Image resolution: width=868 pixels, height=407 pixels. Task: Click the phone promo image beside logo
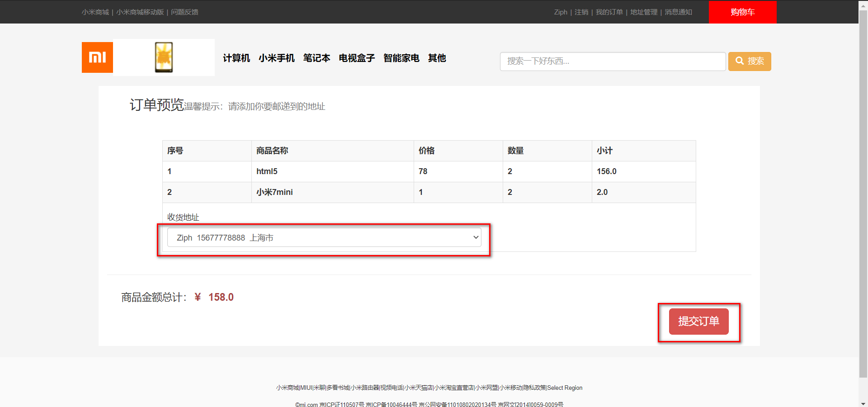pyautogui.click(x=164, y=57)
